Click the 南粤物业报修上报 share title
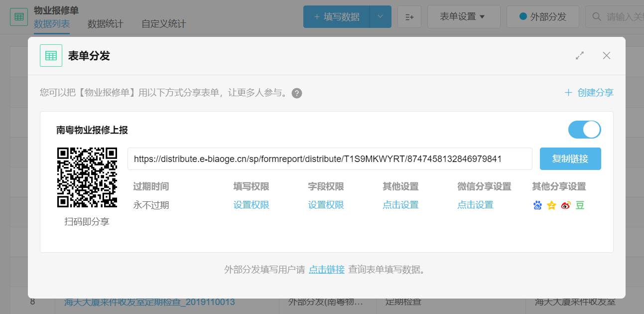The image size is (644, 314). [92, 130]
